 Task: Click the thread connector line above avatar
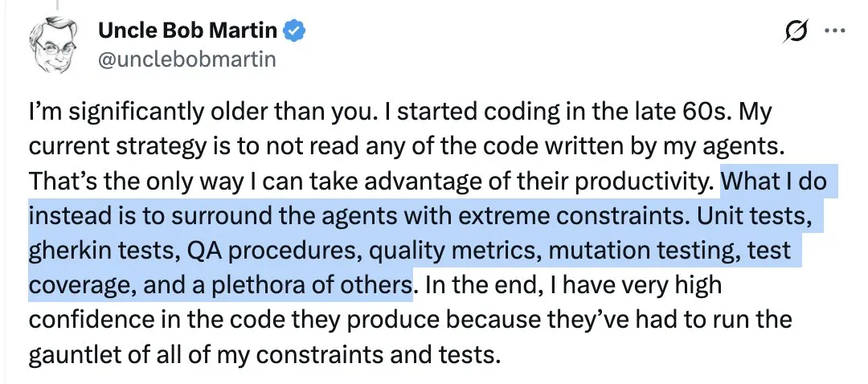[56, 5]
